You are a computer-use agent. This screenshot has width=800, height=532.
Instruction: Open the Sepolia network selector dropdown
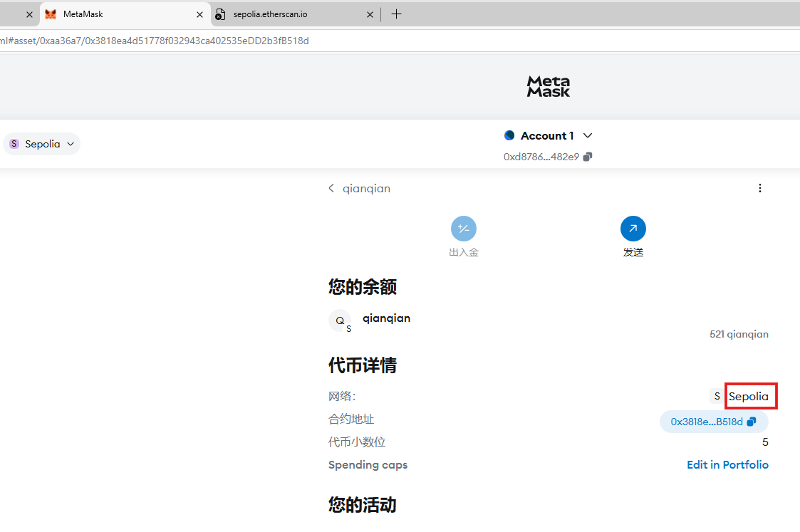point(43,144)
